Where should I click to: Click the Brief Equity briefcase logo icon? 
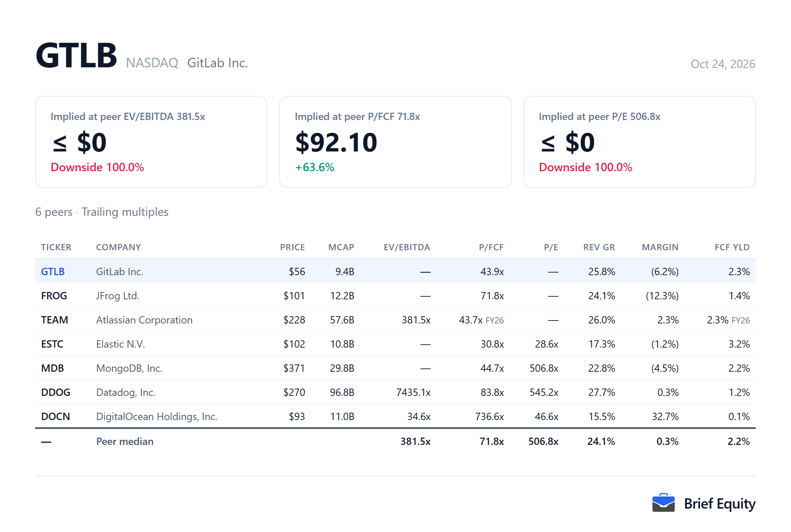[663, 503]
